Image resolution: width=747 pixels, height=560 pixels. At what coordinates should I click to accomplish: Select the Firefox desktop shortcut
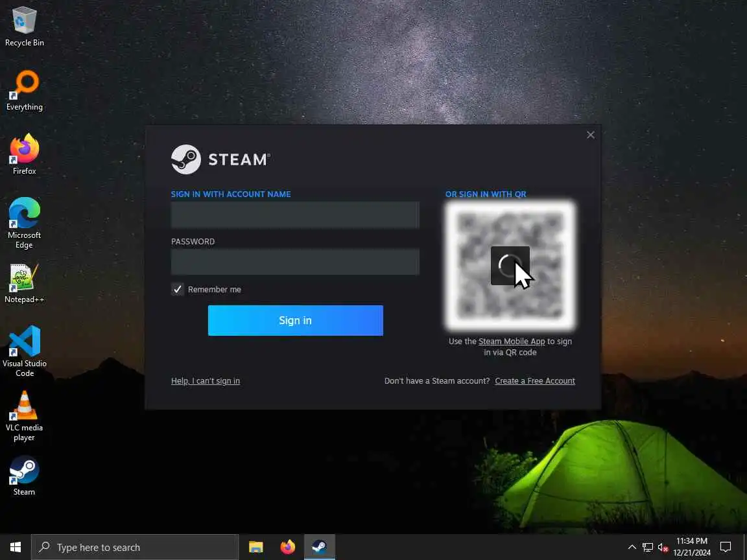click(x=24, y=154)
